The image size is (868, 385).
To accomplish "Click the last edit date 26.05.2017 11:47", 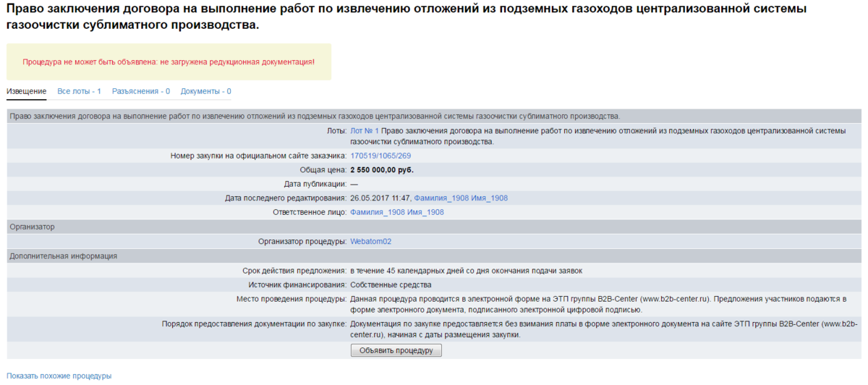I will click(380, 198).
